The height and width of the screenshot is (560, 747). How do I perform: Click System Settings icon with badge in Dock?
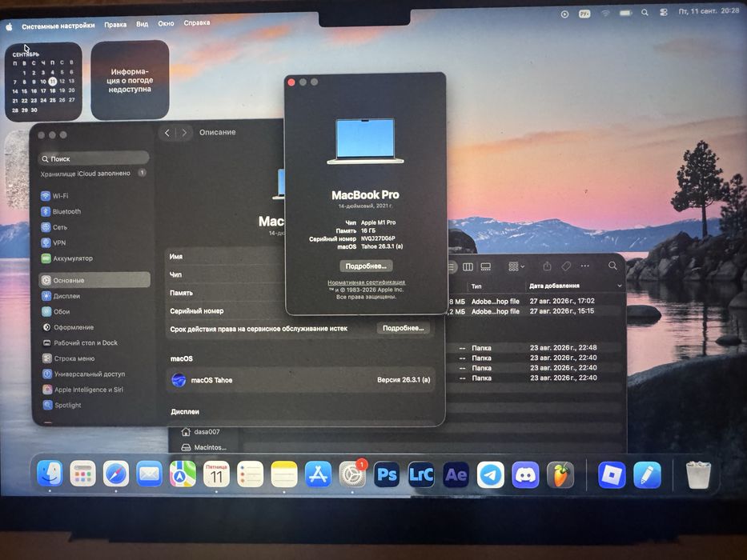[x=352, y=474]
